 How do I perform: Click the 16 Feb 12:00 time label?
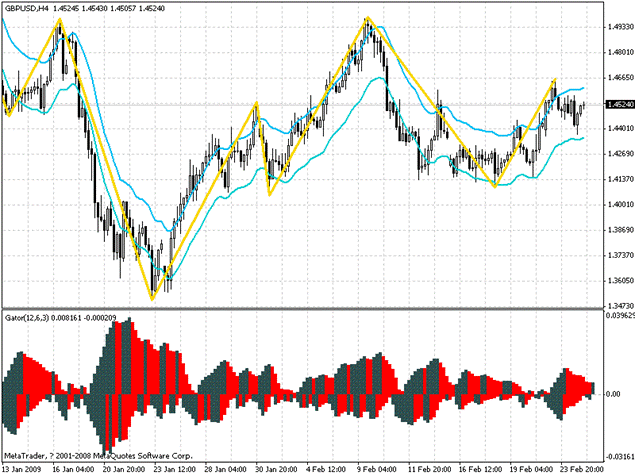tap(480, 470)
